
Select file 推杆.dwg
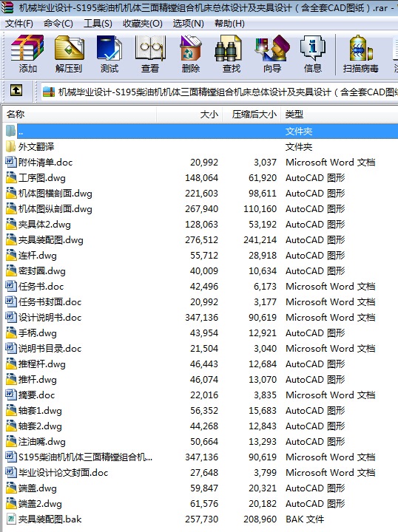coord(37,379)
